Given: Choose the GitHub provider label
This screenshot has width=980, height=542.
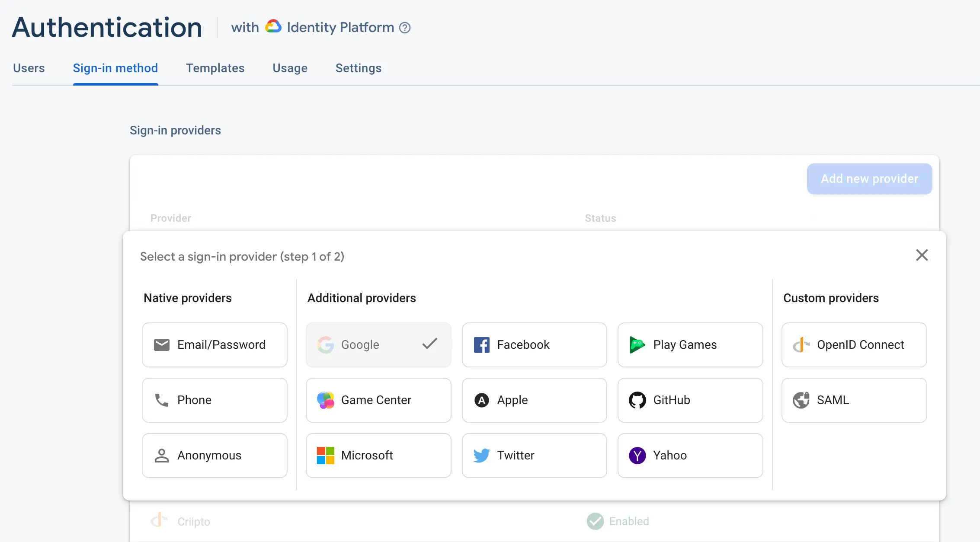Looking at the screenshot, I should (x=672, y=400).
